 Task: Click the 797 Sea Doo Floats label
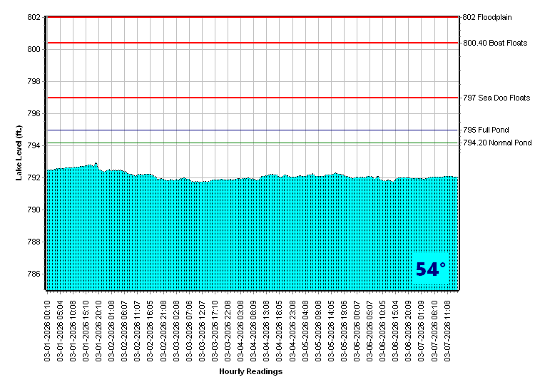(496, 98)
